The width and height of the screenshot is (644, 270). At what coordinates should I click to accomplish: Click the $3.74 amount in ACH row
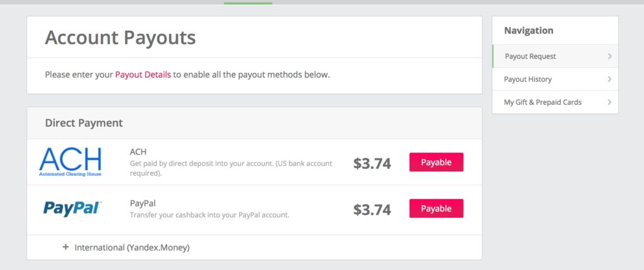coord(372,163)
